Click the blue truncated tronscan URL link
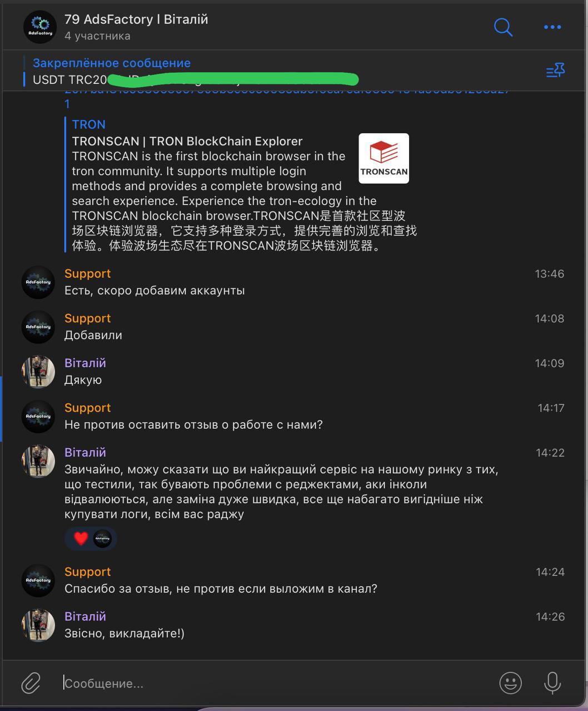The image size is (588, 711). pyautogui.click(x=287, y=96)
